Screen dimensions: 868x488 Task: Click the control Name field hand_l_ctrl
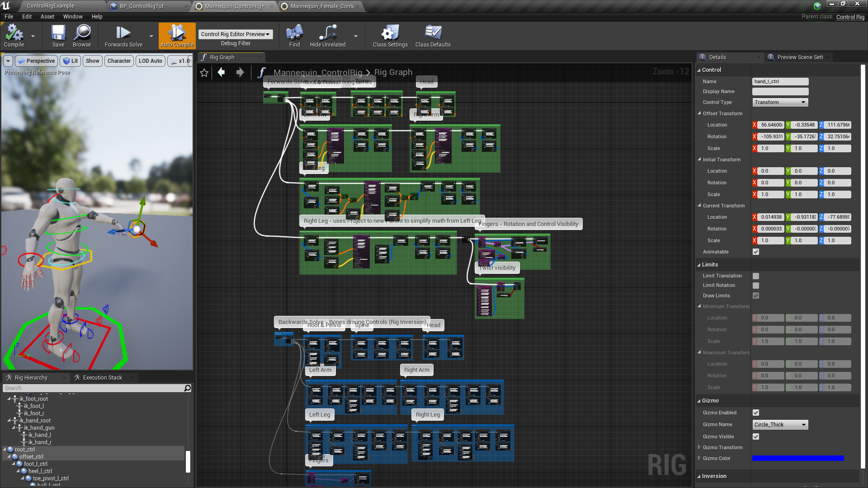(780, 82)
